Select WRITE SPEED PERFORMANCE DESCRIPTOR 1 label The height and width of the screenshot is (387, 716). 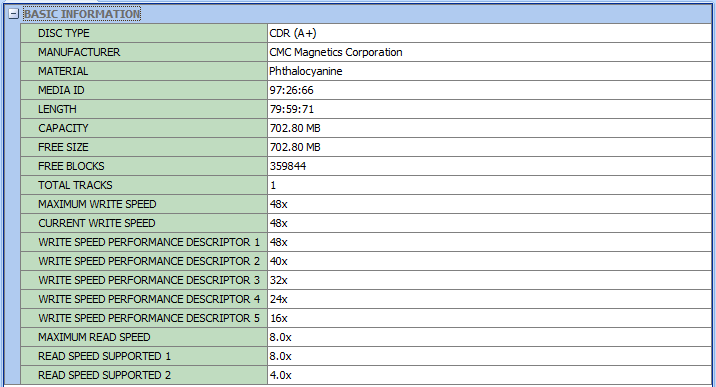click(x=149, y=242)
